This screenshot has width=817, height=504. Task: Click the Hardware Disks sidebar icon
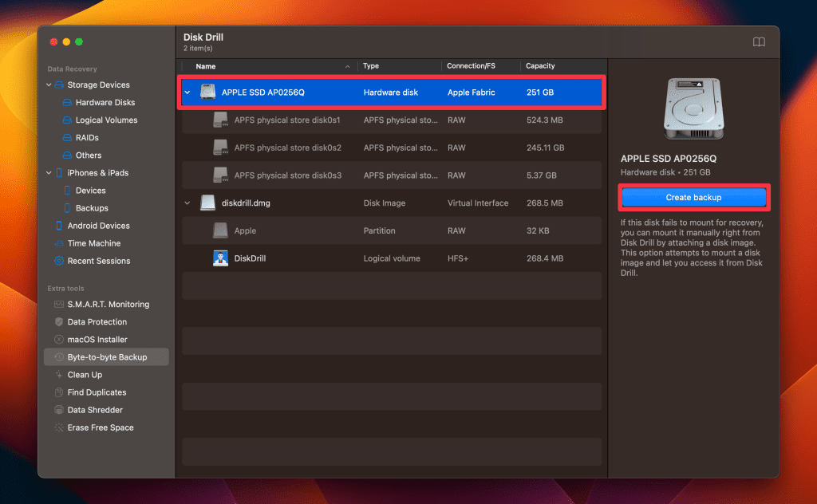tap(67, 103)
